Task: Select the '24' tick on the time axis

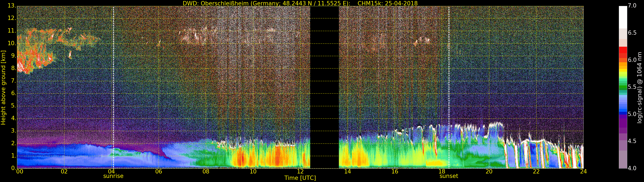Action: coord(583,171)
